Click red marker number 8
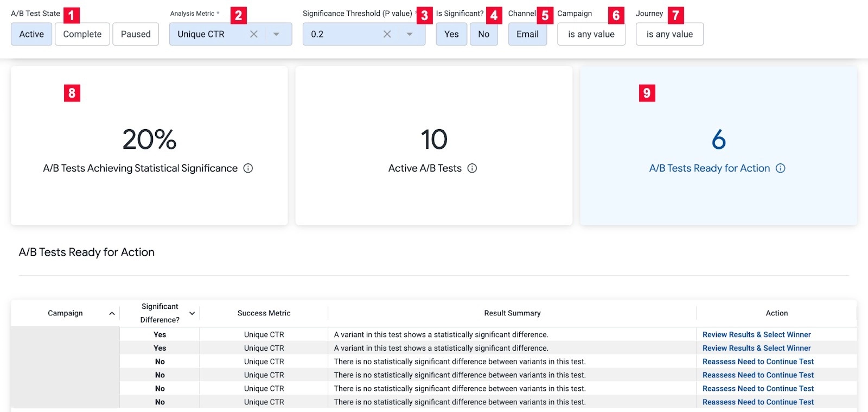 tap(72, 93)
